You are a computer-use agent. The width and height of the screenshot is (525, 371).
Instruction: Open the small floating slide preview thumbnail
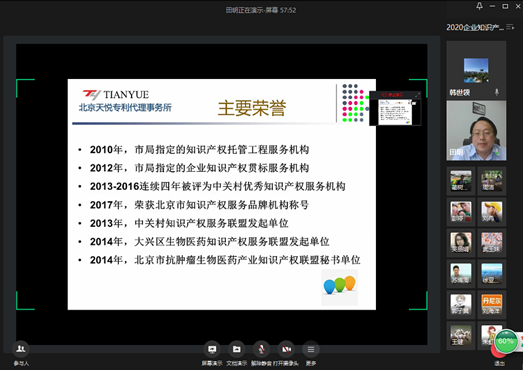coord(394,112)
